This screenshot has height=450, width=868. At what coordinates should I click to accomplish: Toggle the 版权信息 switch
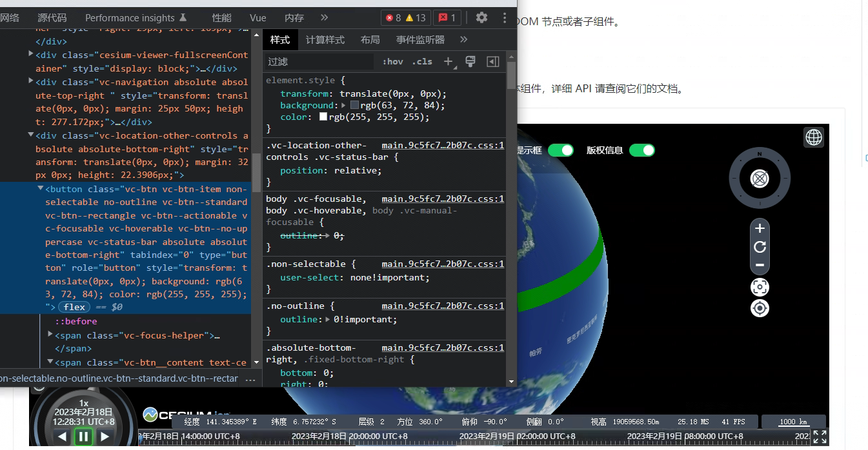[x=642, y=150]
